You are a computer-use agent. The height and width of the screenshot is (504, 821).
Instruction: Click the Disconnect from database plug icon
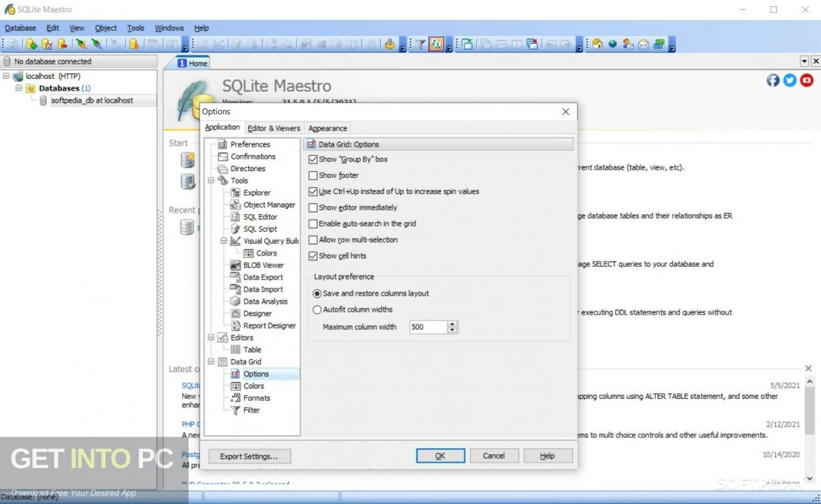pyautogui.click(x=96, y=44)
